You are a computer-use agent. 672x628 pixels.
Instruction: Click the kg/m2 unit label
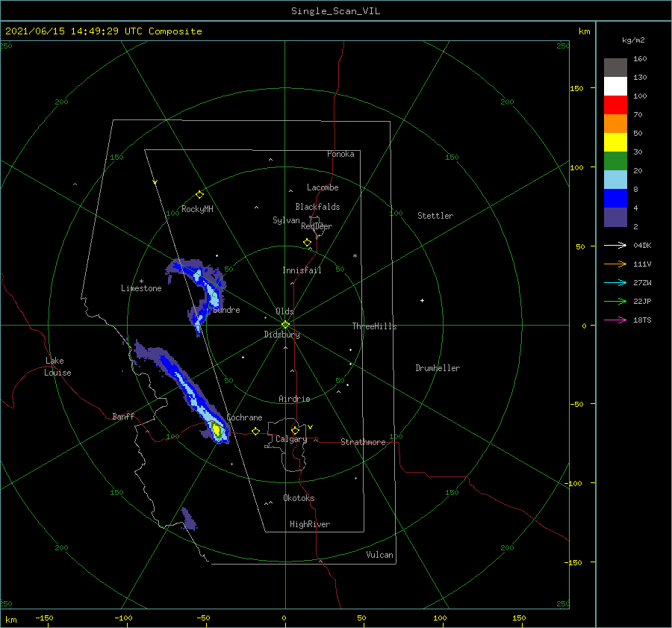pyautogui.click(x=633, y=40)
